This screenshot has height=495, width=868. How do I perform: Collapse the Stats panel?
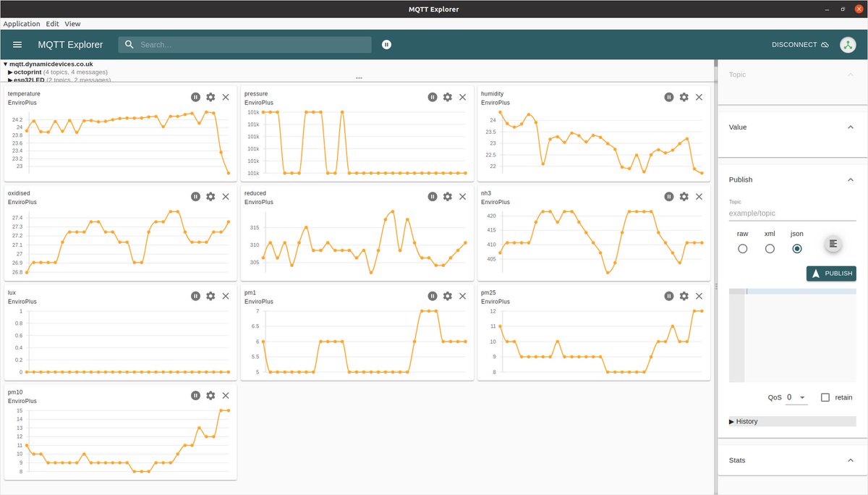pos(851,460)
